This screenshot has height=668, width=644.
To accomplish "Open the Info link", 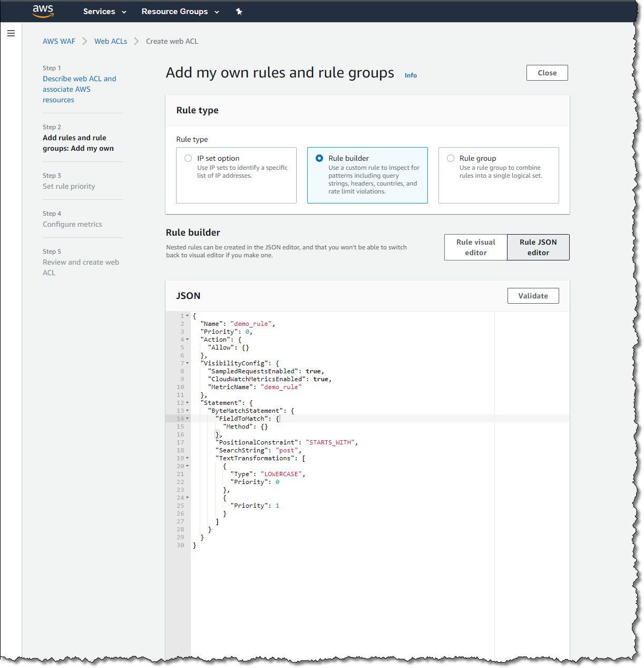I will [x=411, y=75].
